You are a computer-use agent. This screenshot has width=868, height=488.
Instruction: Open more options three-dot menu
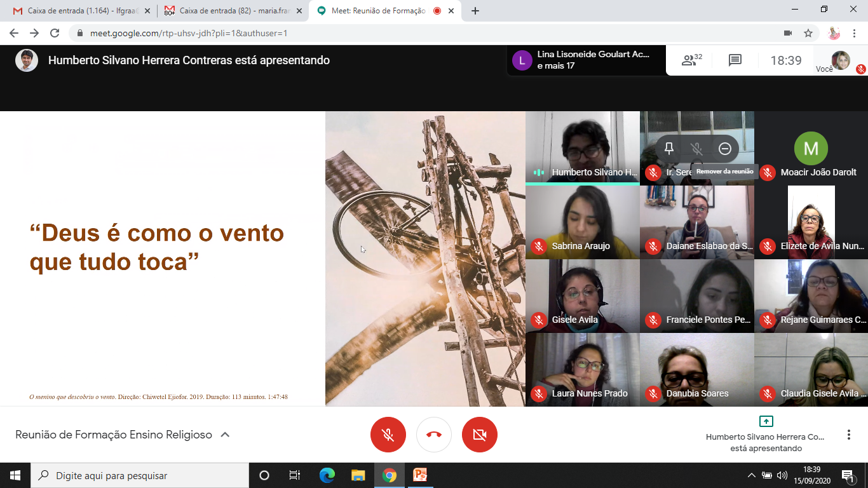[848, 435]
